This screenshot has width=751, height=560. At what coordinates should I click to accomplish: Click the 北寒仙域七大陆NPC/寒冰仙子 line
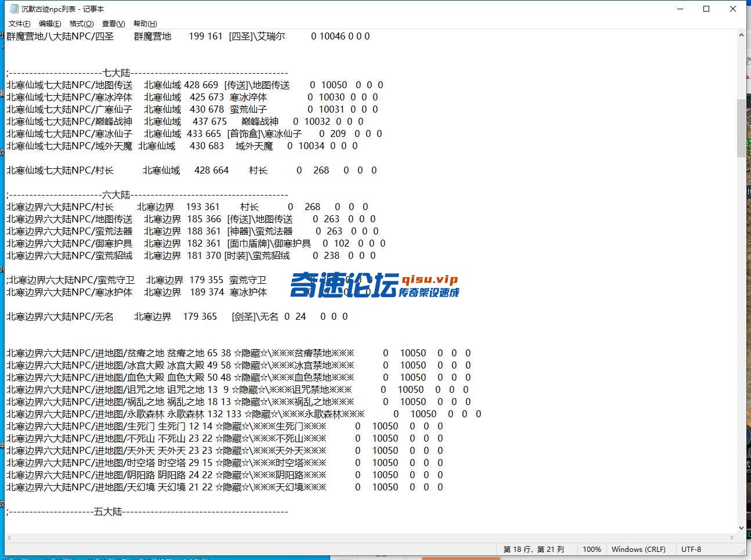tap(194, 133)
